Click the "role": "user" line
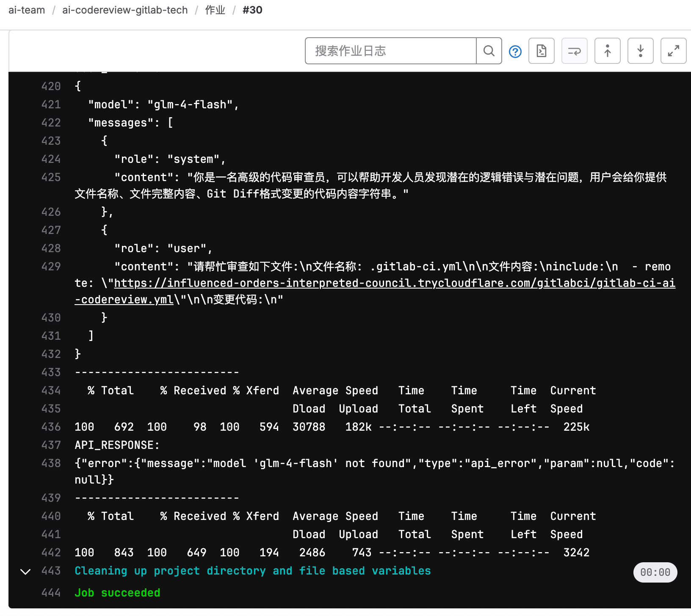 [x=163, y=248]
